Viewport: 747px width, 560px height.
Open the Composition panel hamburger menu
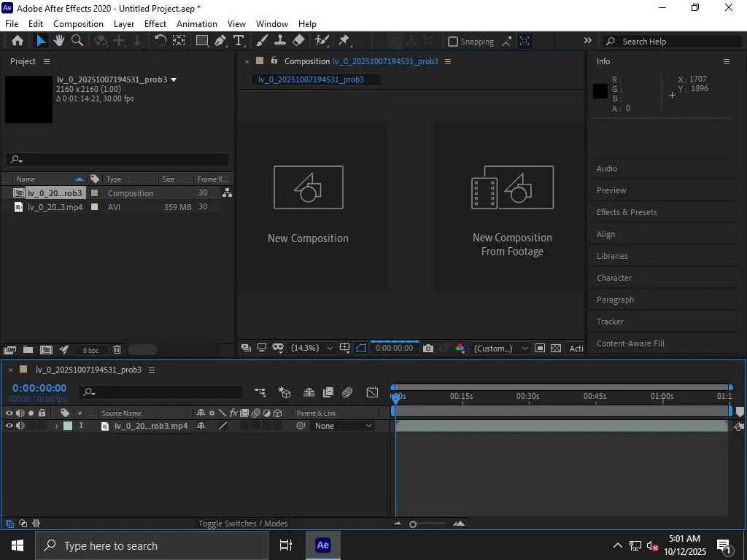click(448, 62)
